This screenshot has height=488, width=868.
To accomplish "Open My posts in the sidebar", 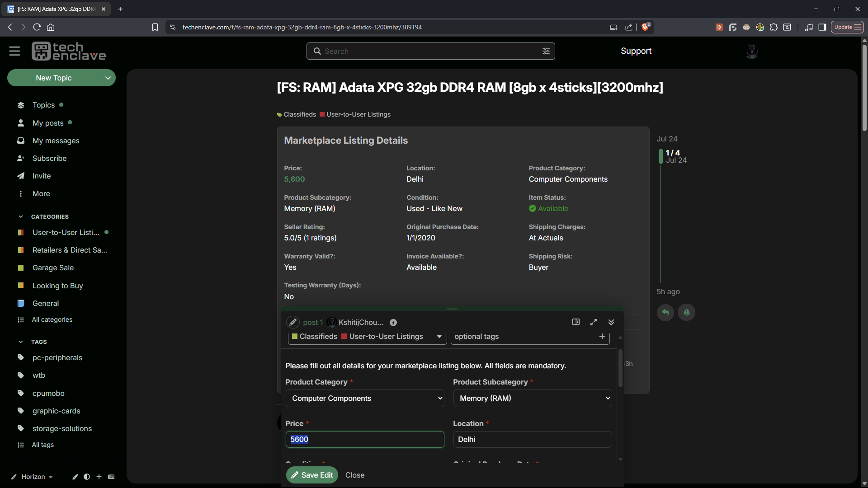I will point(48,123).
